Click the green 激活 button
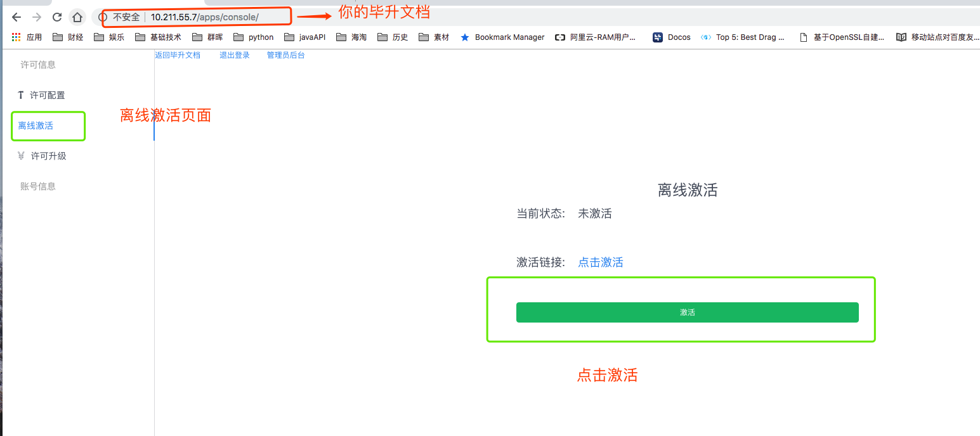The width and height of the screenshot is (980, 436). 688,312
